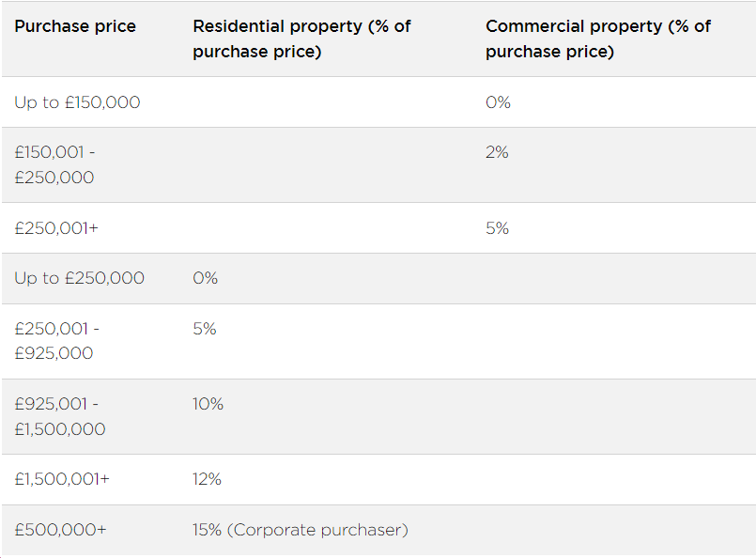Click the commercial 5% rate value

(x=497, y=228)
